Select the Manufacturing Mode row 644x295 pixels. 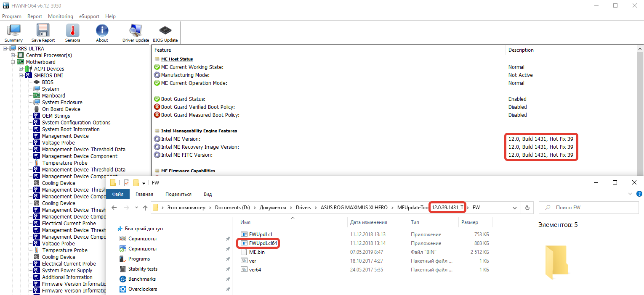pos(395,75)
